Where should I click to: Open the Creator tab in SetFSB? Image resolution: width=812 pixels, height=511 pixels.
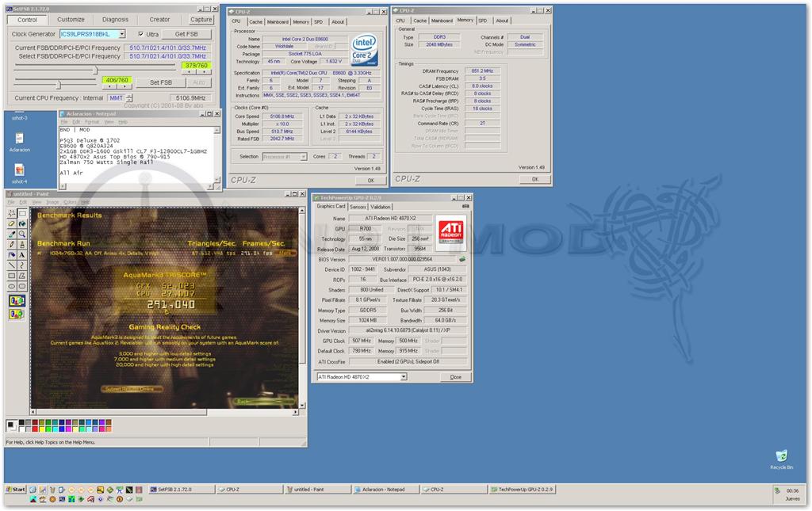pyautogui.click(x=159, y=19)
